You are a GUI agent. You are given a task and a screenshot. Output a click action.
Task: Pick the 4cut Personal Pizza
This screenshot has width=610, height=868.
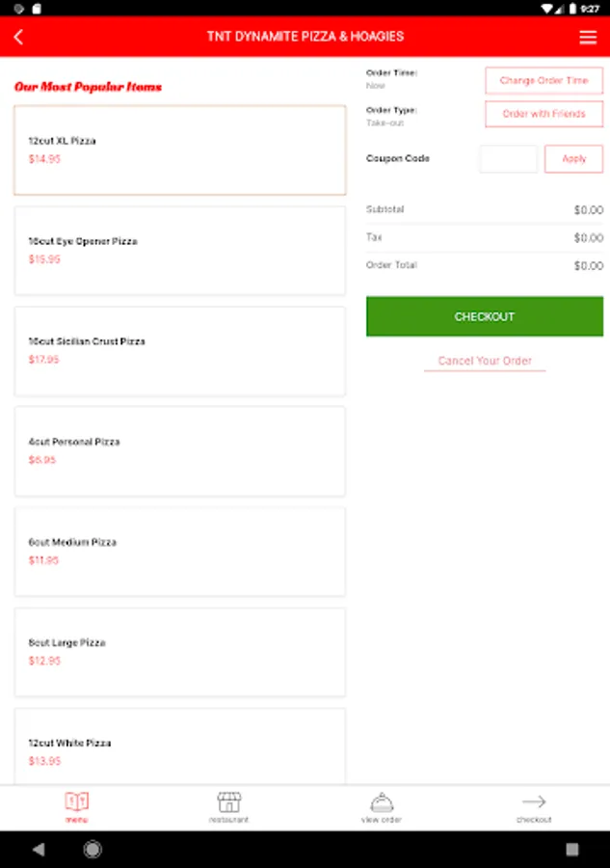coord(180,451)
